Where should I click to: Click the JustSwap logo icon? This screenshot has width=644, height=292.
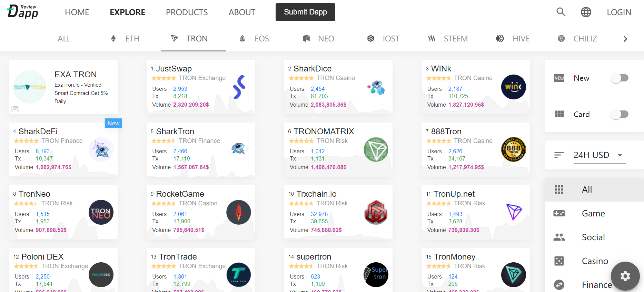[x=239, y=87]
